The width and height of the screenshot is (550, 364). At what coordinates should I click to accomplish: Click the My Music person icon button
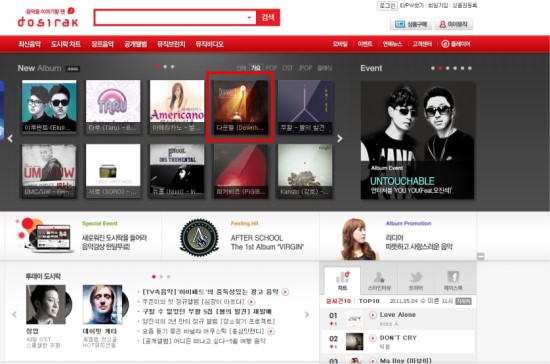click(454, 24)
